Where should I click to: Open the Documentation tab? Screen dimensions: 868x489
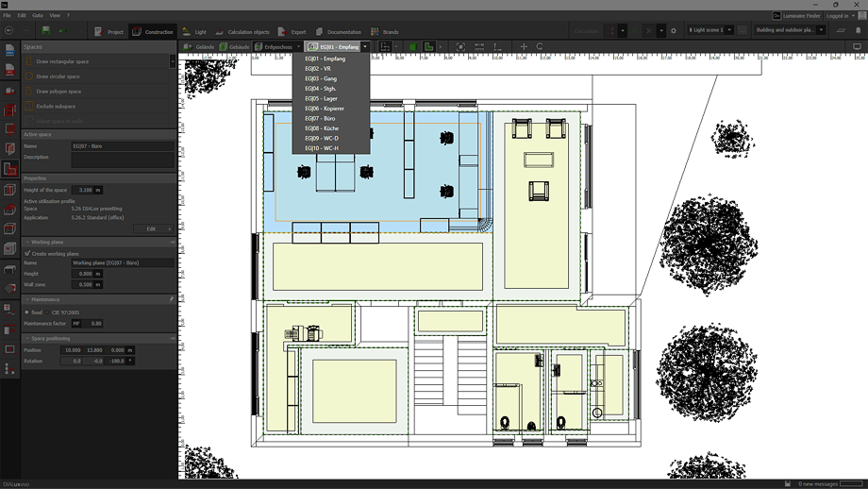[x=339, y=31]
